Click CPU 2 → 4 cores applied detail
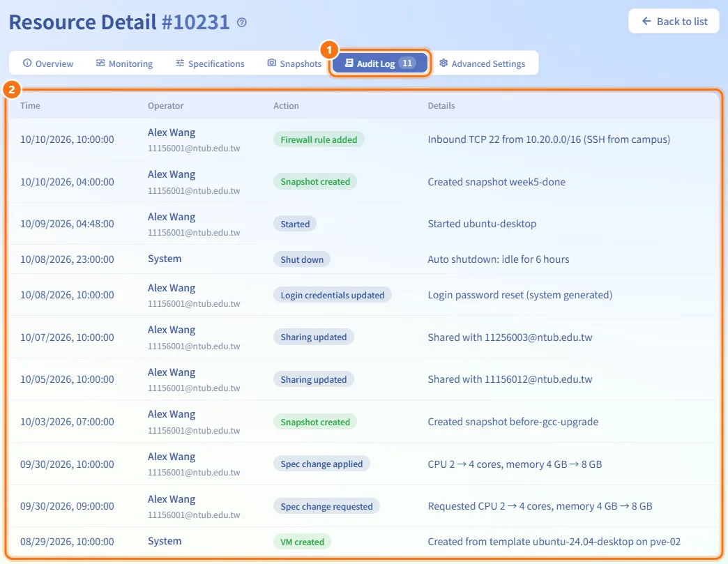 pyautogui.click(x=515, y=464)
